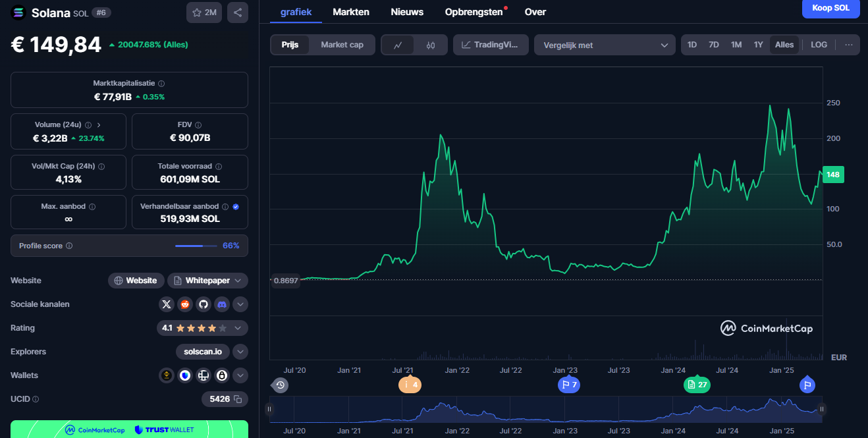Open the grafiek tab

tap(296, 12)
